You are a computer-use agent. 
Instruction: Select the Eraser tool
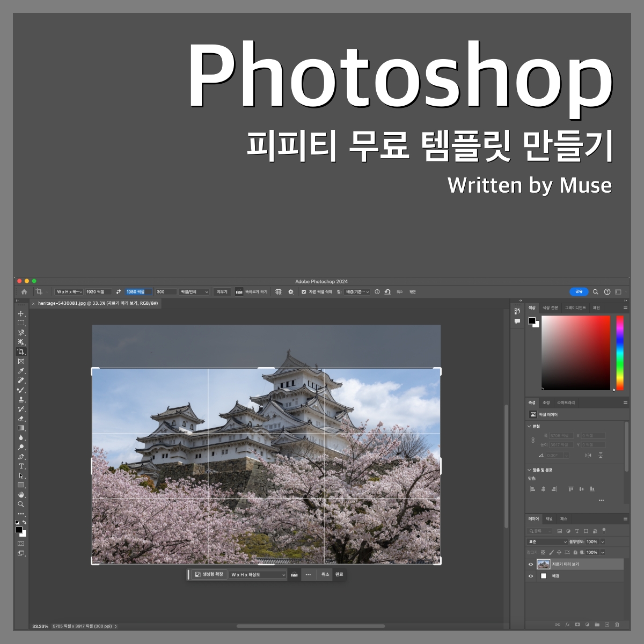click(x=21, y=419)
